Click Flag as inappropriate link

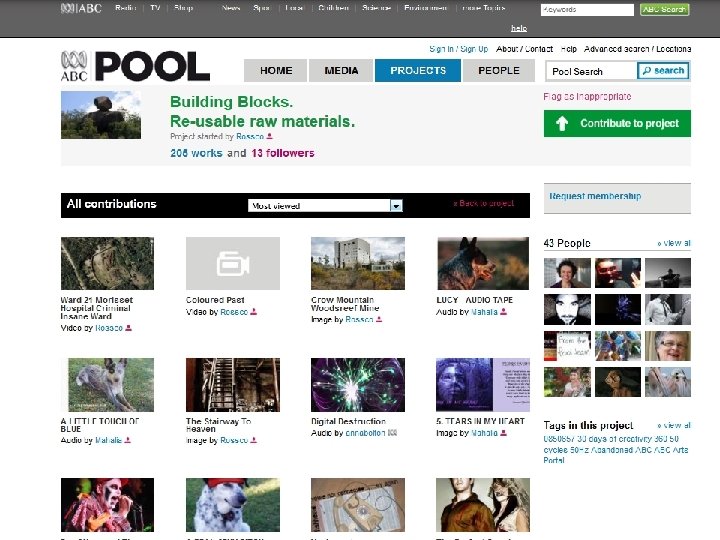click(x=587, y=97)
